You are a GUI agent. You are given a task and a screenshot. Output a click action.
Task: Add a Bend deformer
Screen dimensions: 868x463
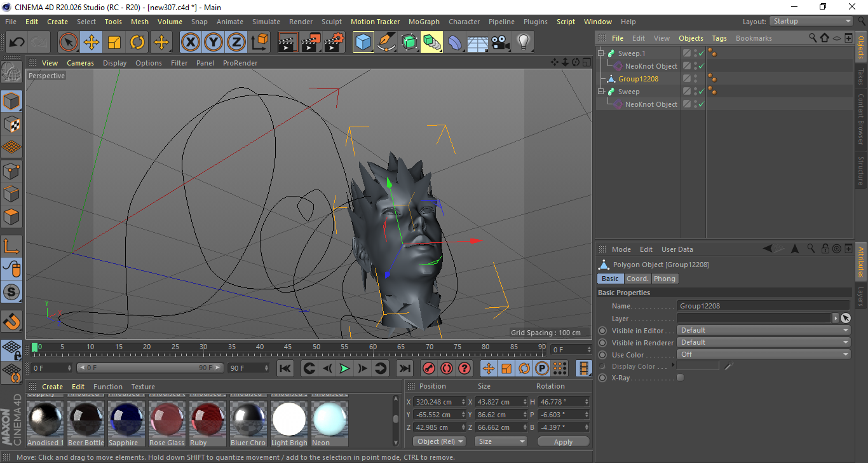[x=455, y=43]
